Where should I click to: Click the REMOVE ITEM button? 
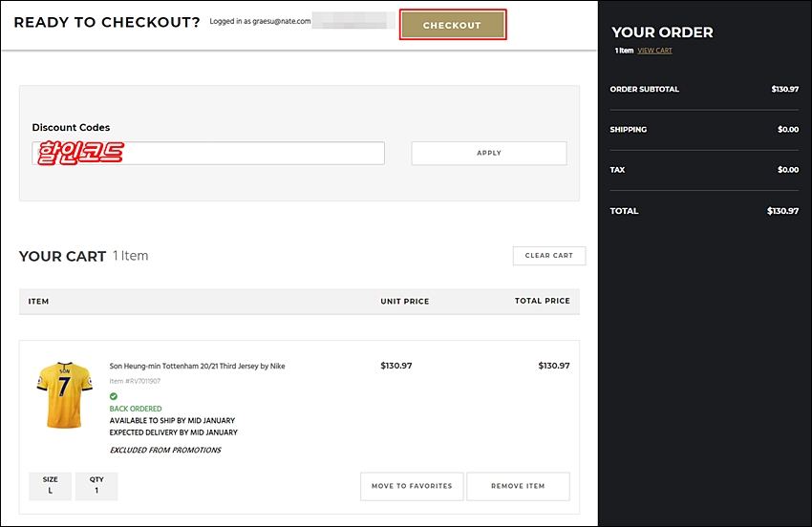pos(518,486)
